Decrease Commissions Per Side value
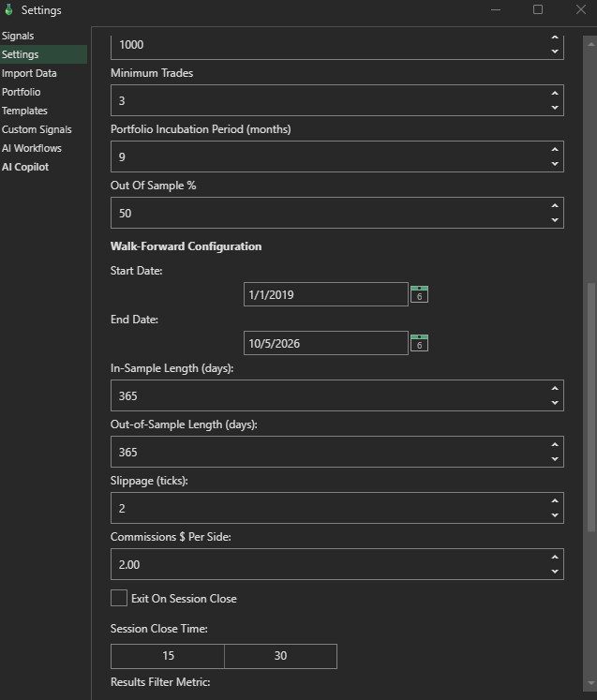Viewport: 597px width, 700px height. tap(555, 572)
